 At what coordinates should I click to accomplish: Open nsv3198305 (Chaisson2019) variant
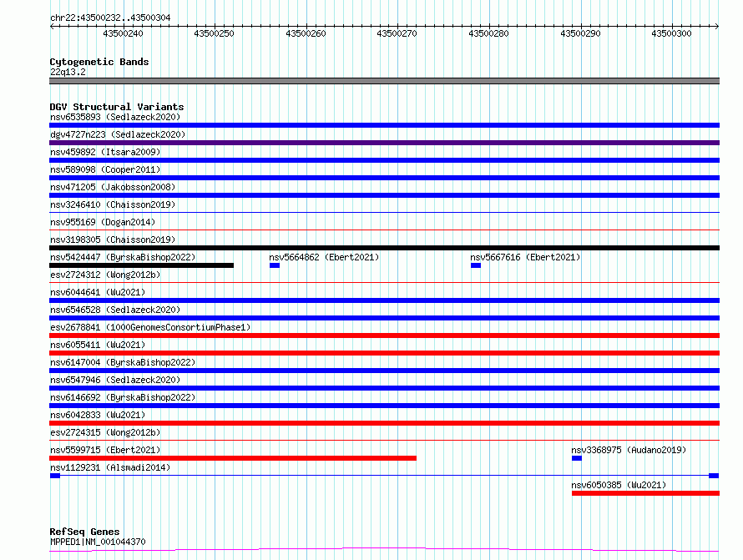[113, 240]
